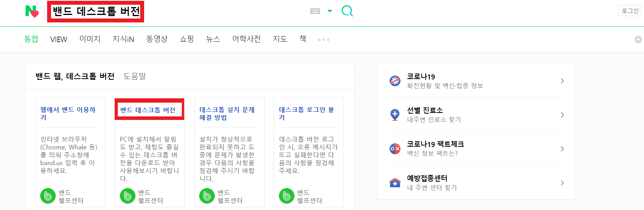Click the text starting with 설치가 정상적으로
Screen dimensions: 644x210
click(x=227, y=159)
